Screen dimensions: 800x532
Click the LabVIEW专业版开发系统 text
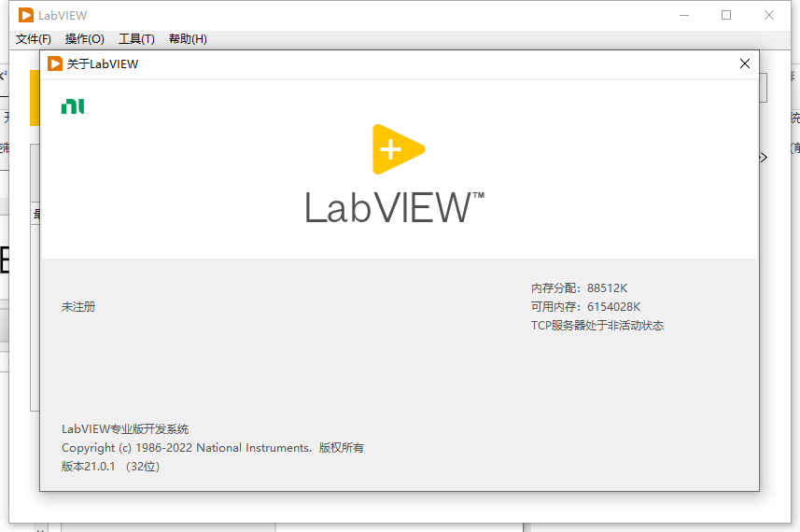coord(125,429)
